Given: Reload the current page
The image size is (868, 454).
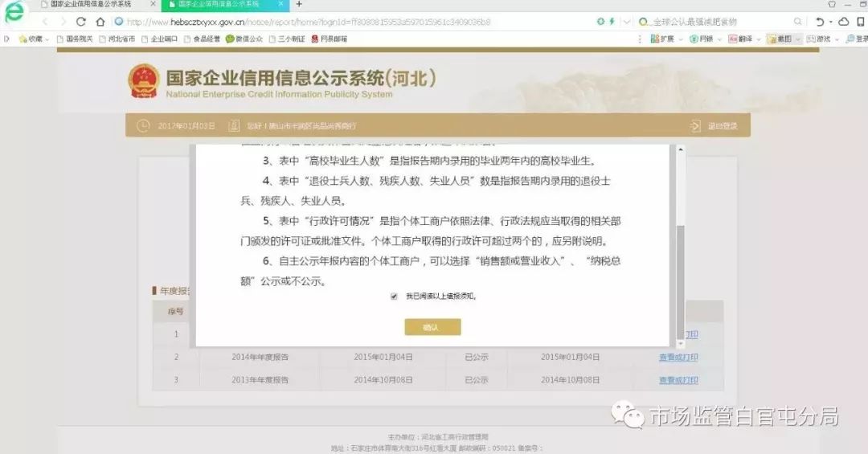Looking at the screenshot, I should 81,22.
